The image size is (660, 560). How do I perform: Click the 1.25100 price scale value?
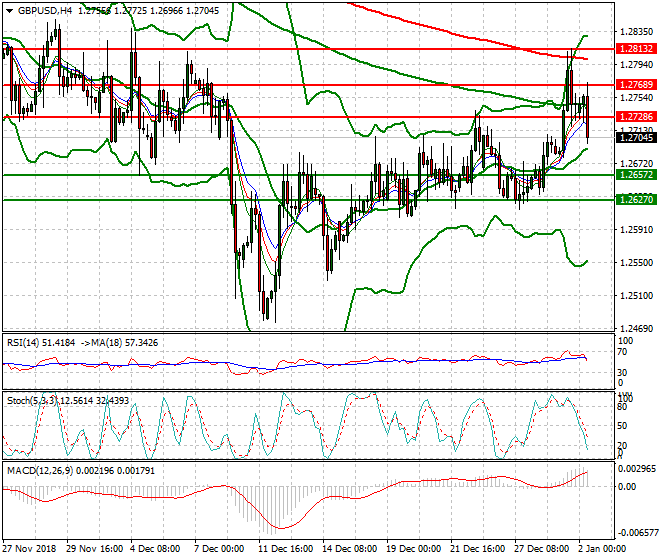pyautogui.click(x=637, y=296)
